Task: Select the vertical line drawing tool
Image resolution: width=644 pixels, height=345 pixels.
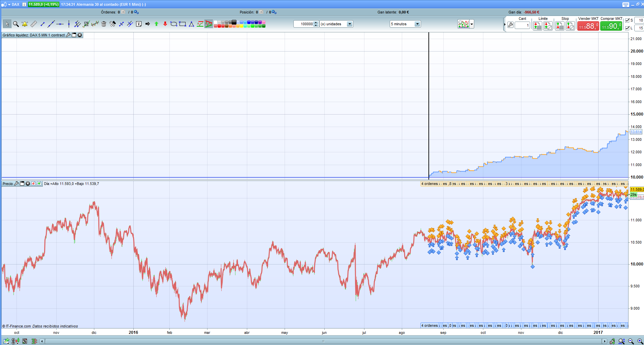Action: coord(69,24)
